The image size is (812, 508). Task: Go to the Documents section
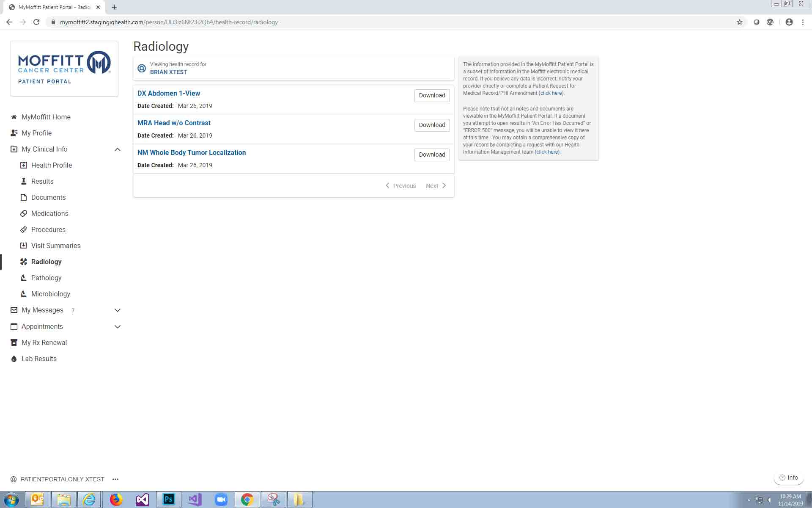click(48, 197)
